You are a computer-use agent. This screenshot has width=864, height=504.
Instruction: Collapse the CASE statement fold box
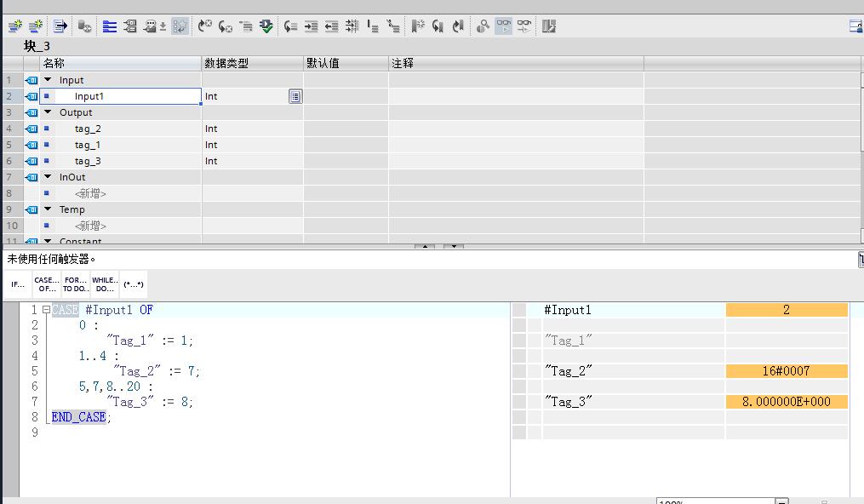coord(46,310)
